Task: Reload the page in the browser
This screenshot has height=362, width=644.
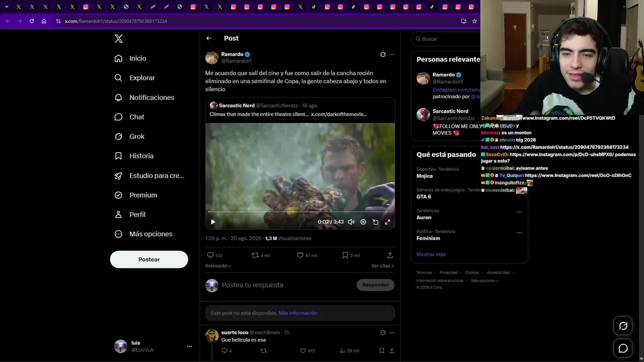Action: pos(32,21)
